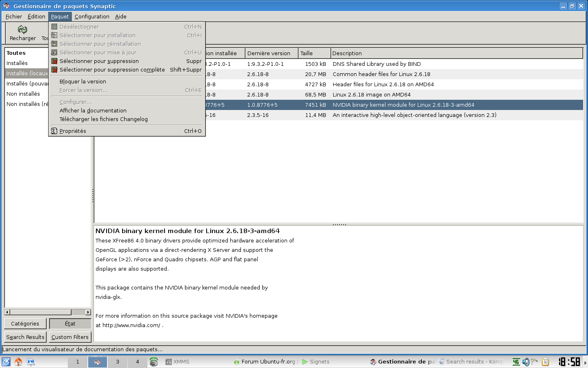This screenshot has height=368, width=588.
Task: Select 'Toutes' in the status list
Action: pyautogui.click(x=27, y=53)
